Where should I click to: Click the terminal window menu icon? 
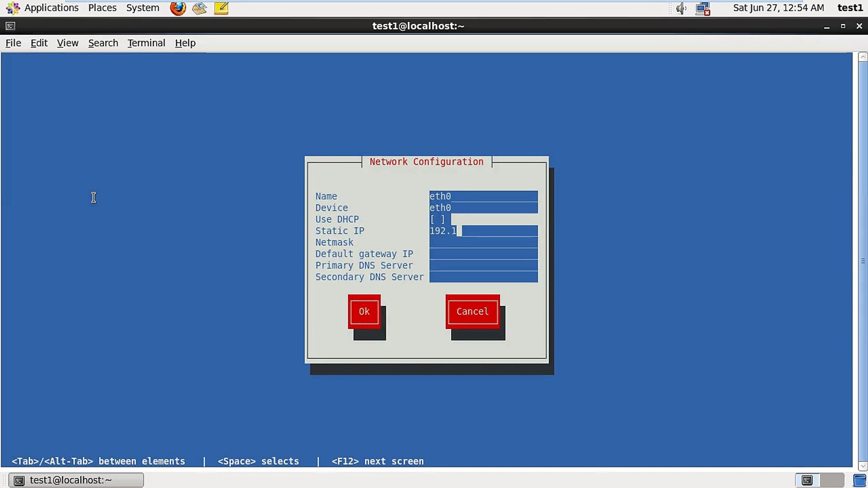pyautogui.click(x=10, y=26)
